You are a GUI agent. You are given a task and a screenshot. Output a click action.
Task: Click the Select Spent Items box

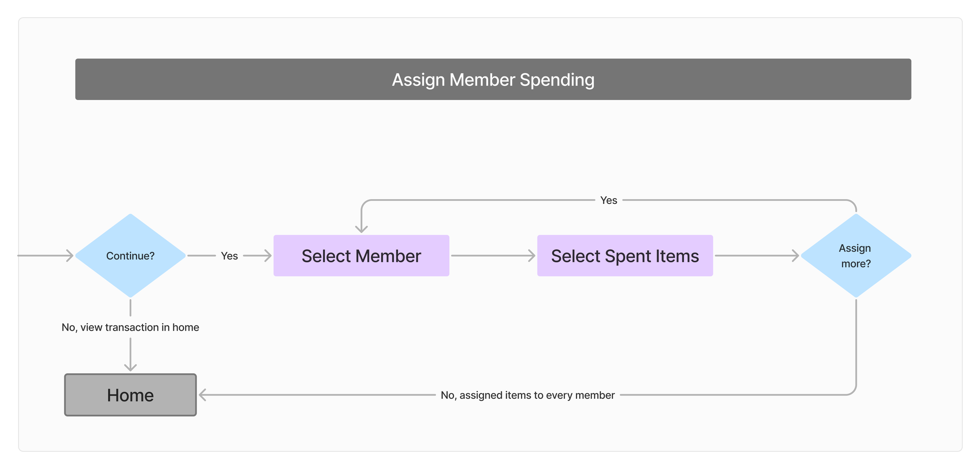[x=625, y=256]
